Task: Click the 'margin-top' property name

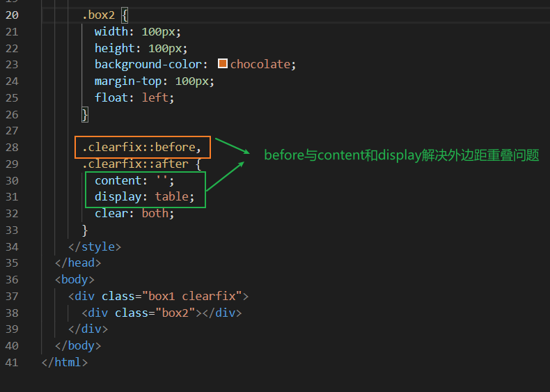Action: (128, 81)
